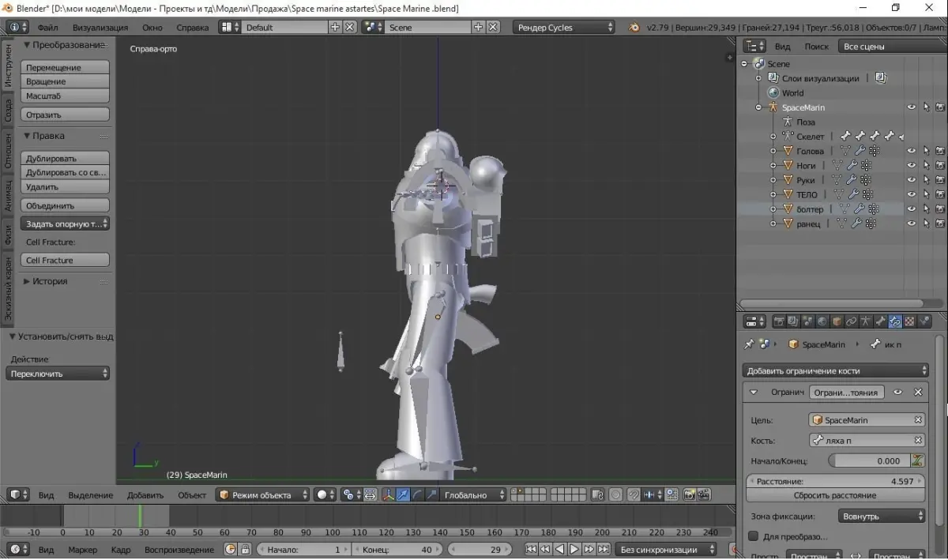The image size is (948, 560).
Task: Open the Визуализация menu
Action: tap(100, 27)
